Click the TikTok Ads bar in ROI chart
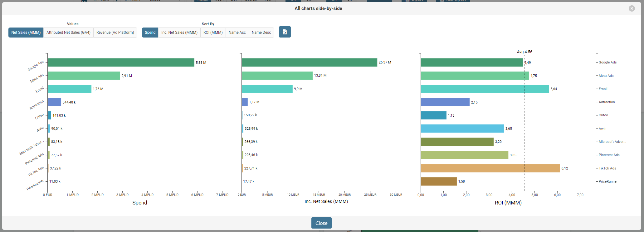The image size is (644, 232). (x=490, y=168)
